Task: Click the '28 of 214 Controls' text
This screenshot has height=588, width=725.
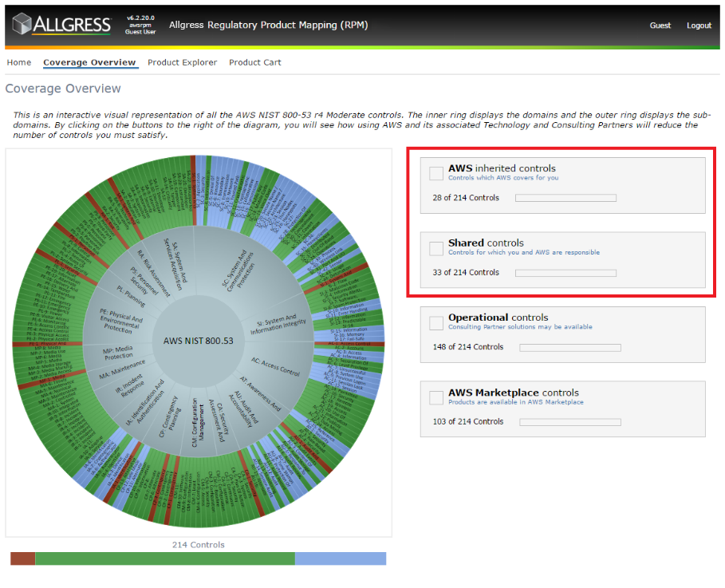Action: coord(466,198)
